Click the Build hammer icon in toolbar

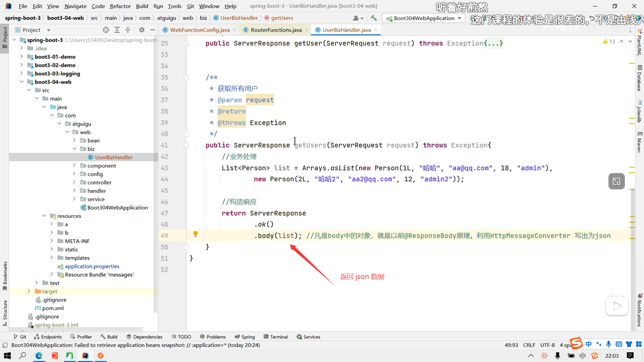pos(374,18)
